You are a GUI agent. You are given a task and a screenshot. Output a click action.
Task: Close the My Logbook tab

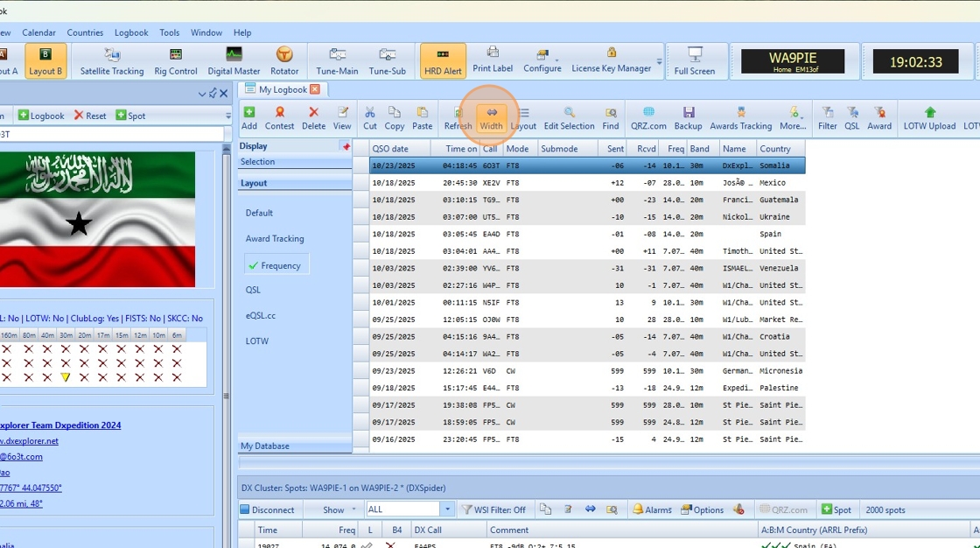click(x=315, y=89)
